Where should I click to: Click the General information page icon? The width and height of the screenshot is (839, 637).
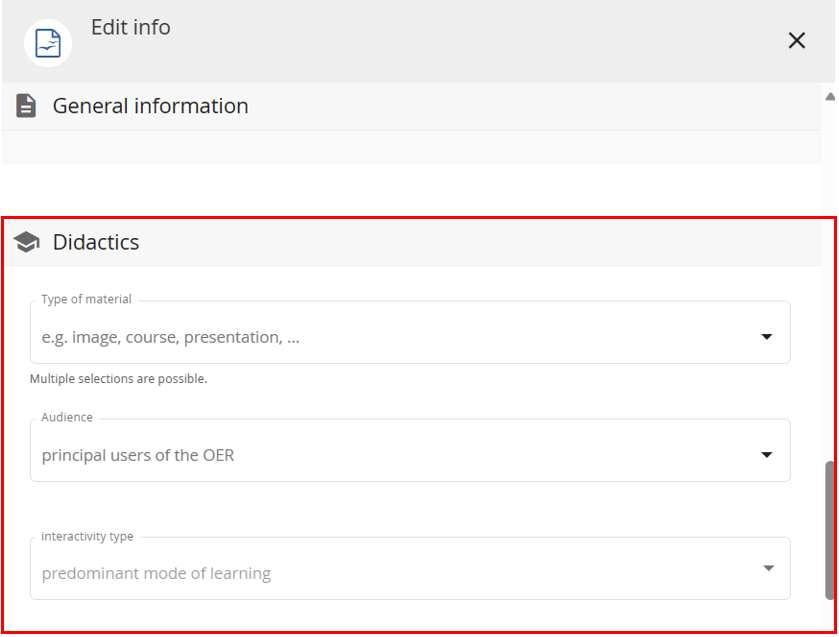[x=26, y=106]
